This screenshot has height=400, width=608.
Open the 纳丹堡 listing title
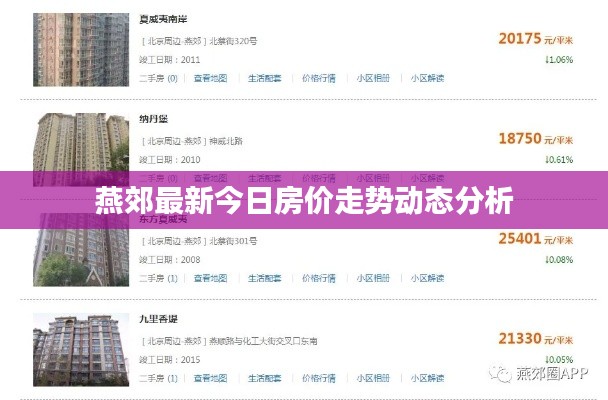pos(154,119)
